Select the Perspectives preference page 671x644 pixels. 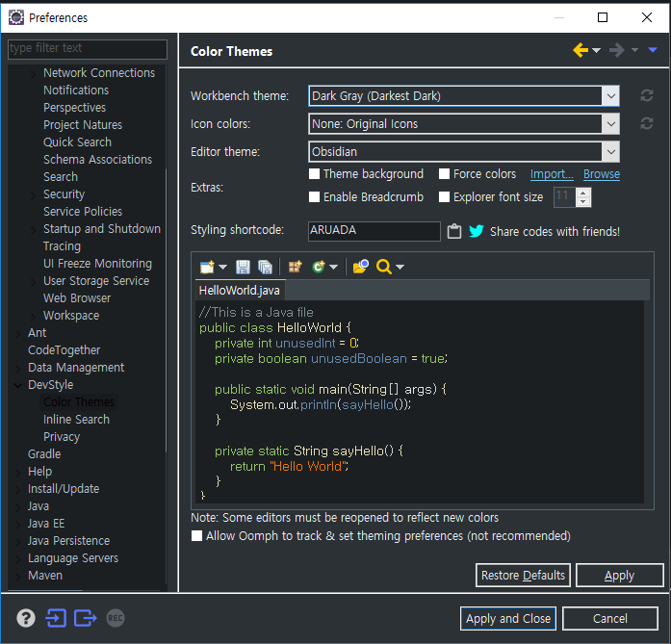[74, 108]
